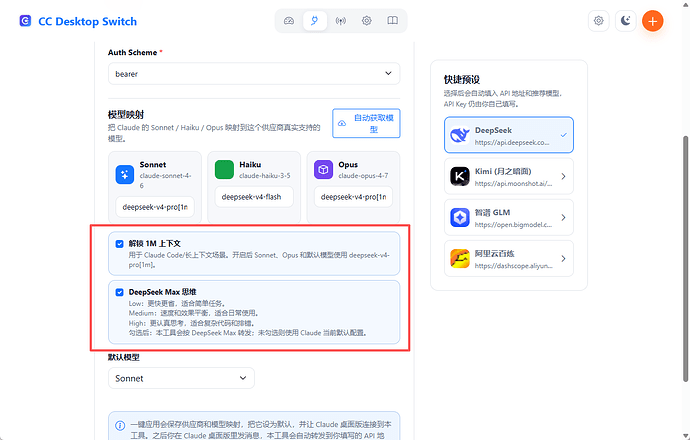Image resolution: width=690 pixels, height=440 pixels.
Task: Edit the Opus model mapping field
Action: click(353, 197)
